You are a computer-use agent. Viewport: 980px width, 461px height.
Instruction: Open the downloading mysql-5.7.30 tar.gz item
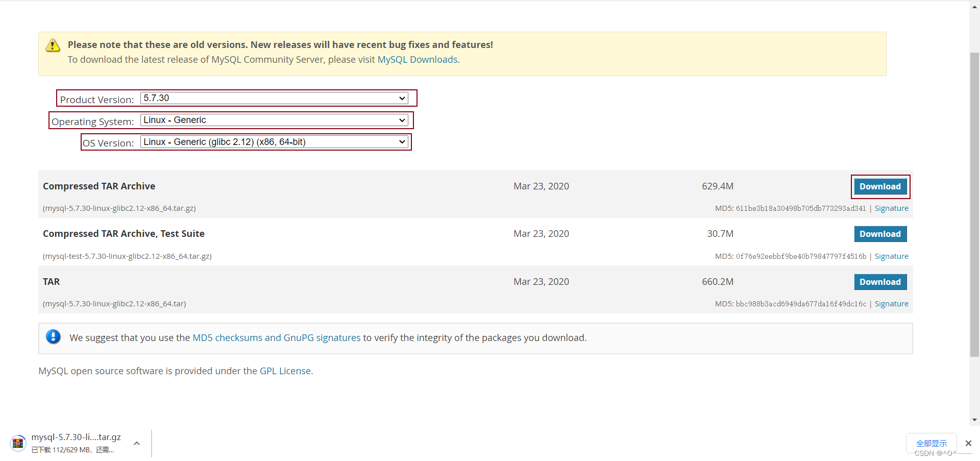76,443
